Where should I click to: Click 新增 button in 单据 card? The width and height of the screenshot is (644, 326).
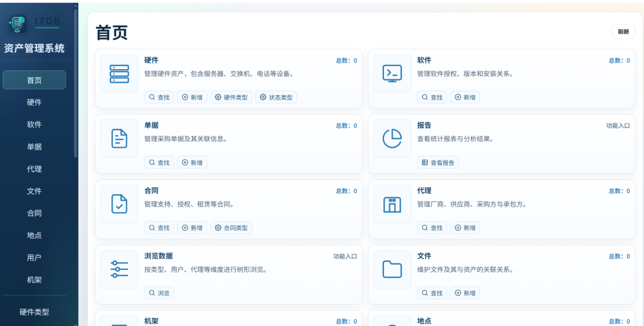tap(192, 162)
